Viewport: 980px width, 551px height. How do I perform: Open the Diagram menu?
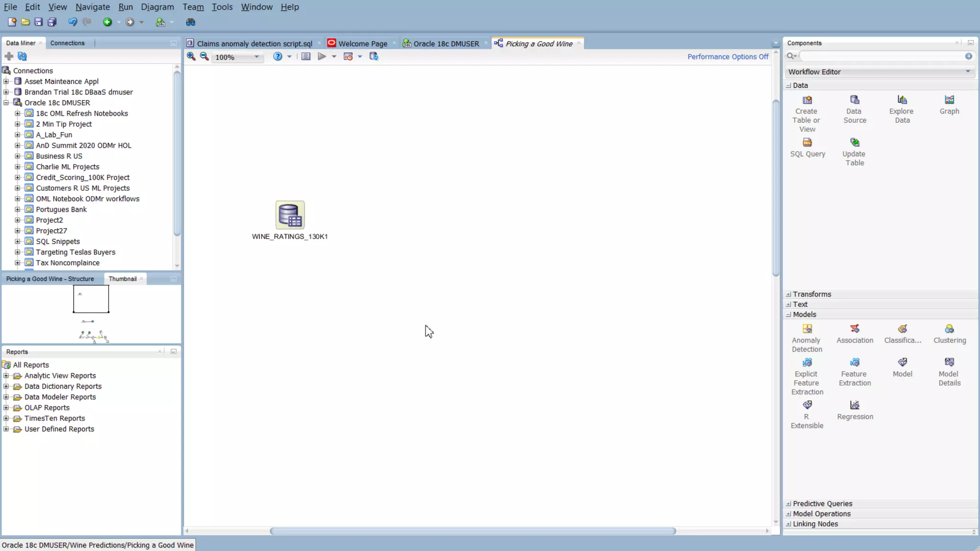click(x=157, y=7)
